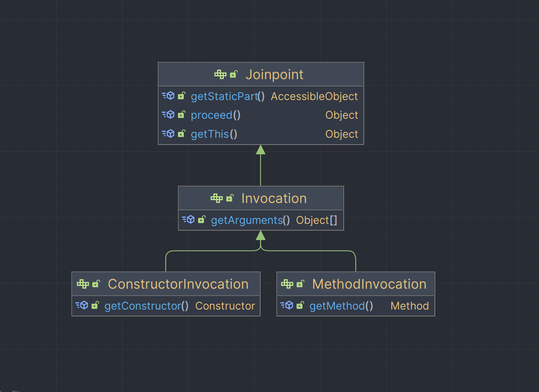Click the interface icon beside Joinpoint title
Screen dimensions: 539x392
220,74
